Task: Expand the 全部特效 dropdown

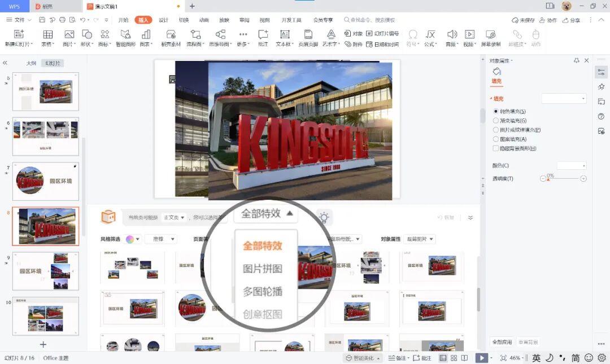Action: tap(267, 213)
